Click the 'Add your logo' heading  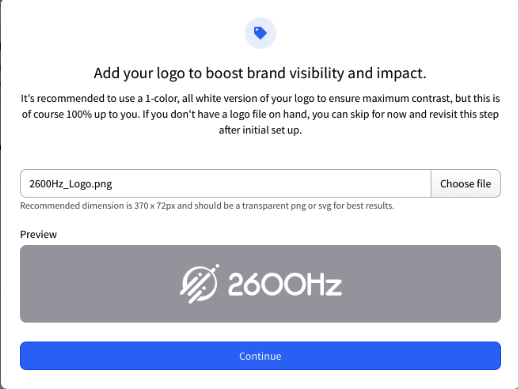click(x=260, y=73)
